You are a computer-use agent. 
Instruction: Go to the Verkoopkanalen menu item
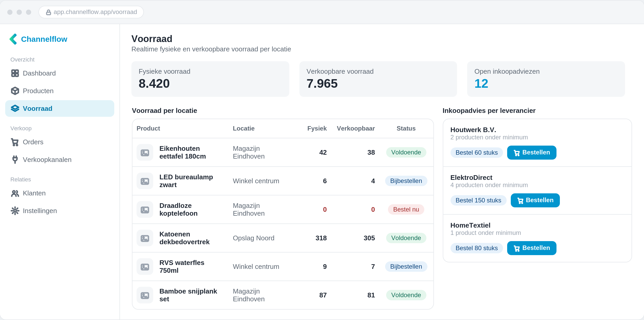(x=60, y=160)
